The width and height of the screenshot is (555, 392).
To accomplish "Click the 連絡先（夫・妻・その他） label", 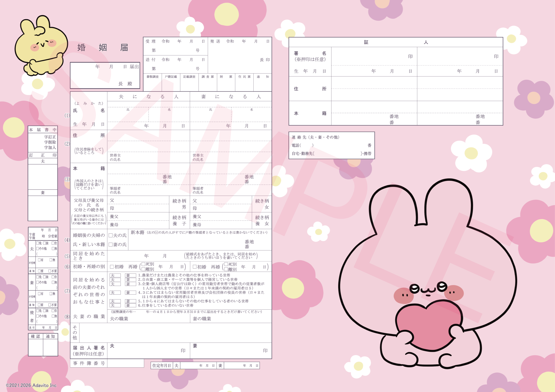I will 315,137.
